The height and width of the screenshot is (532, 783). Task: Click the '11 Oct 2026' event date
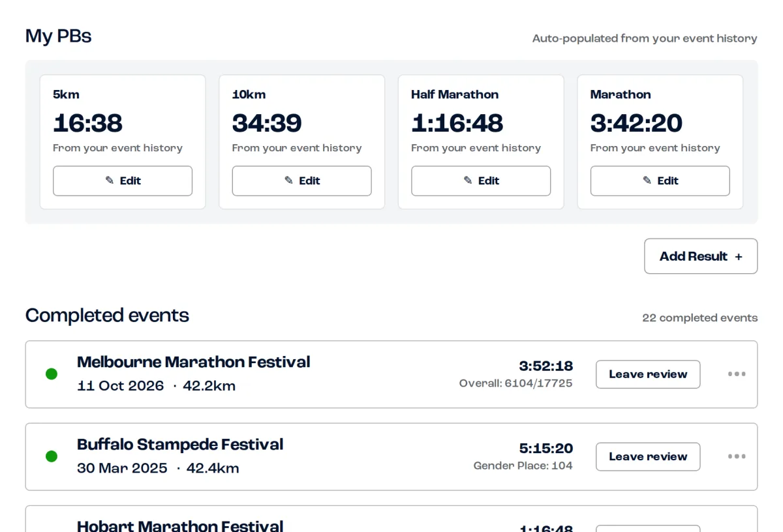[121, 386]
